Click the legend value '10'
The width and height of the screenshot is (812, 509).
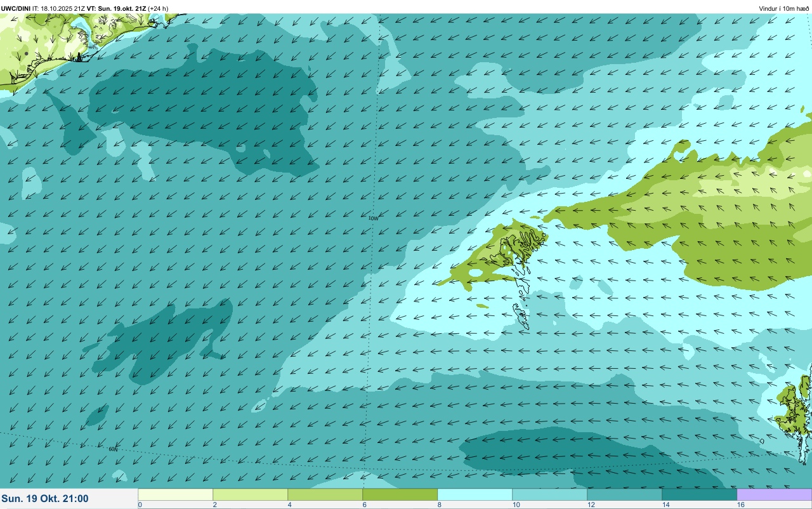(516, 505)
